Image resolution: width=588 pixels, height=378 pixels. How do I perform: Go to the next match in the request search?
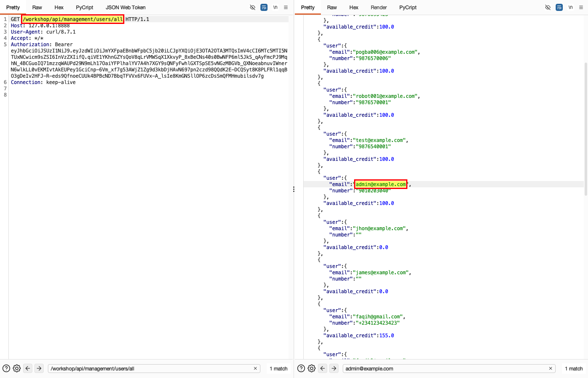pos(39,368)
